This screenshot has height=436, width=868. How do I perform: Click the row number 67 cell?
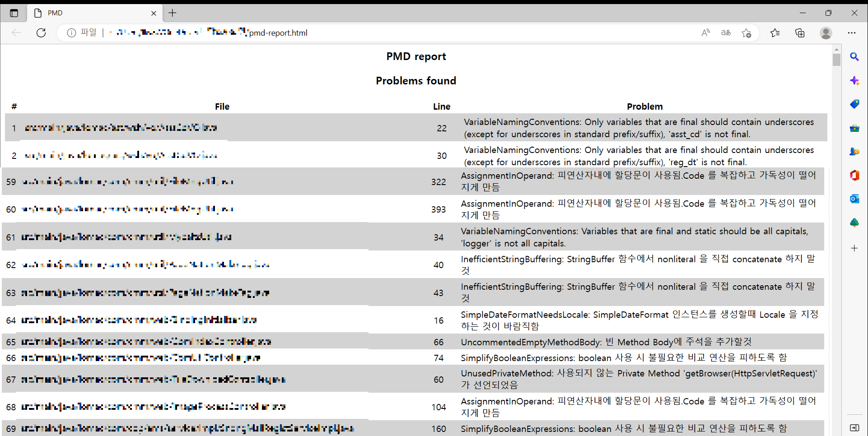pyautogui.click(x=11, y=380)
